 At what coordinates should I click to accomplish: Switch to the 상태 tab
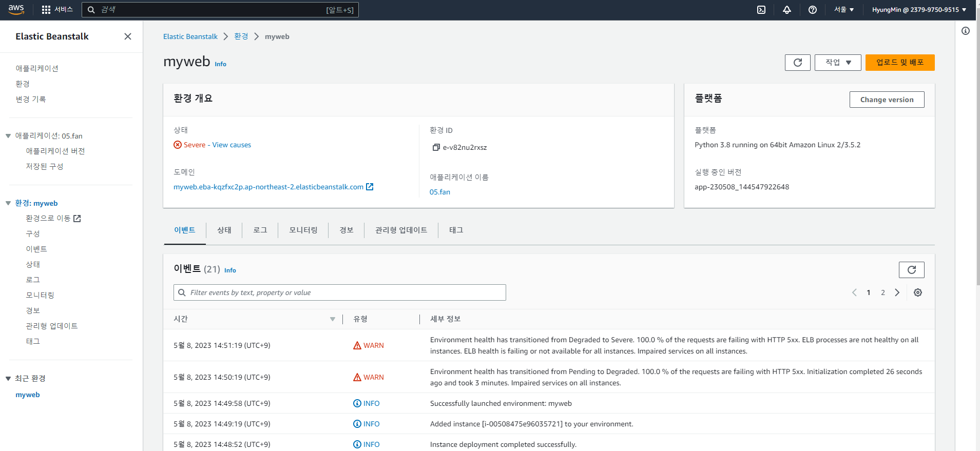[x=224, y=230]
